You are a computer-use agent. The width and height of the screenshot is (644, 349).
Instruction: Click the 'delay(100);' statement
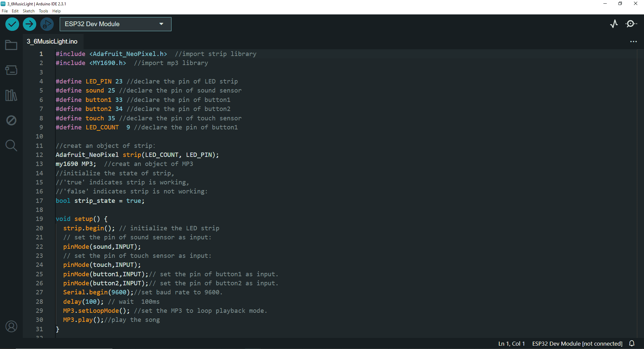point(84,302)
